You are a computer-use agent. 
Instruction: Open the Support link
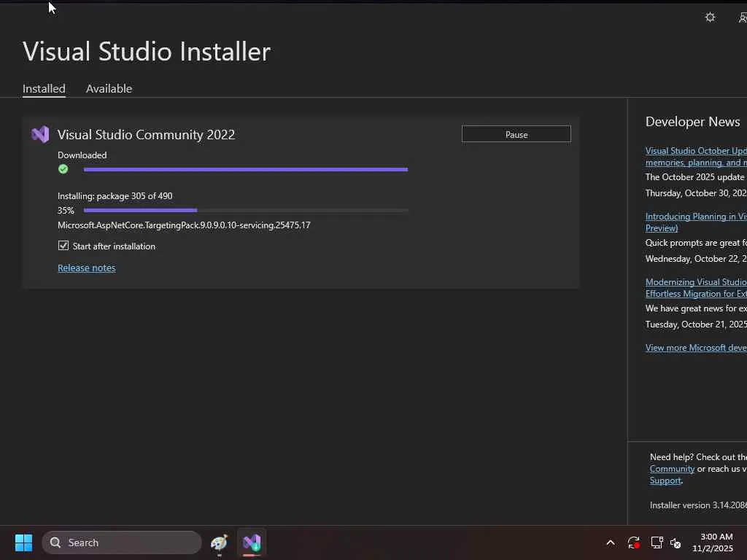pos(665,481)
